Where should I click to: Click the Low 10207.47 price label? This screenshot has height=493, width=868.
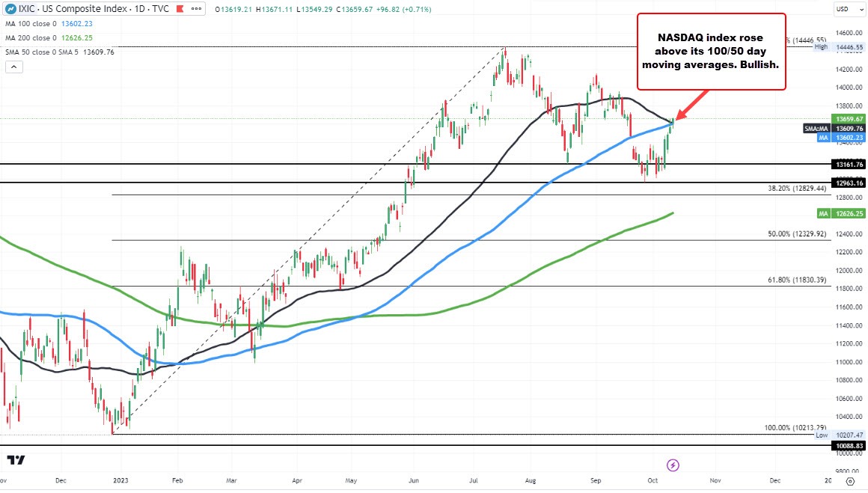point(839,435)
